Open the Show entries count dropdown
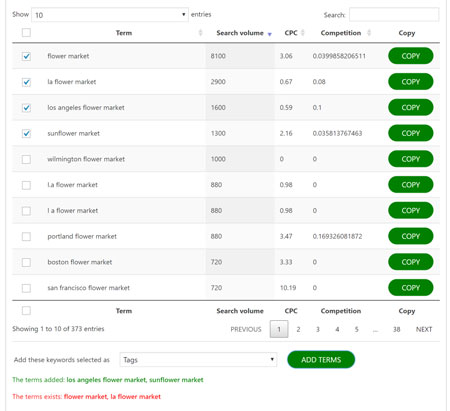This screenshot has width=450, height=411. pyautogui.click(x=110, y=15)
